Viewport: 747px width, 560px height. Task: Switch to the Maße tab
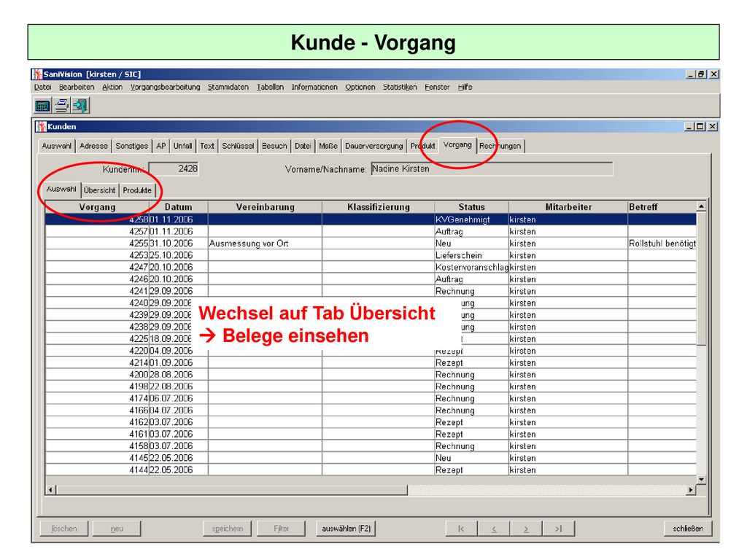(x=328, y=146)
